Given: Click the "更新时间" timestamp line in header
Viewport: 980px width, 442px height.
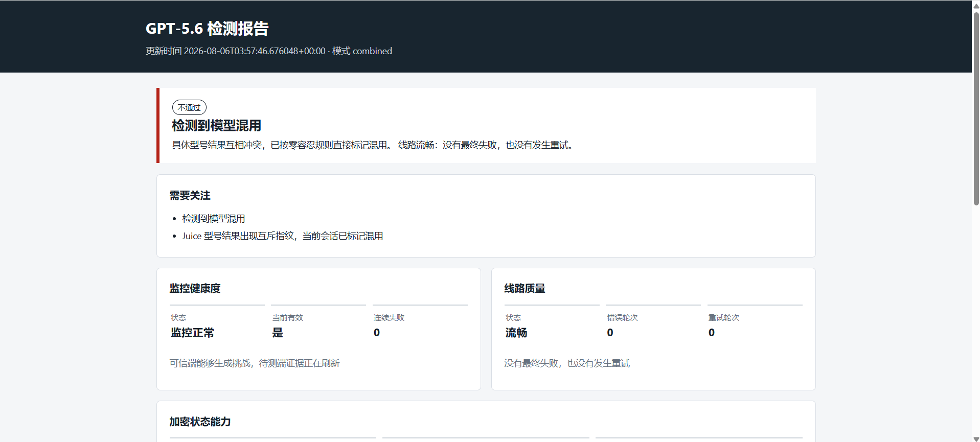Looking at the screenshot, I should (x=269, y=51).
